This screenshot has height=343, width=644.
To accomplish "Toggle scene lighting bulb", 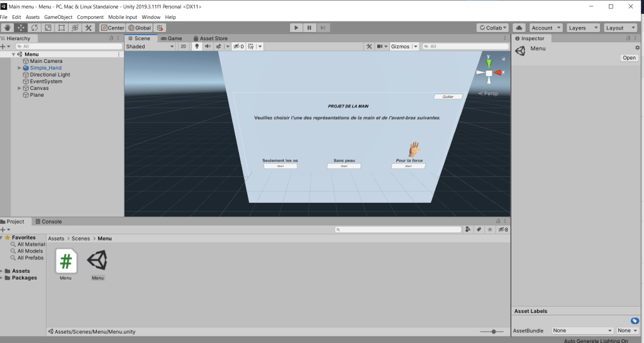I will (196, 46).
